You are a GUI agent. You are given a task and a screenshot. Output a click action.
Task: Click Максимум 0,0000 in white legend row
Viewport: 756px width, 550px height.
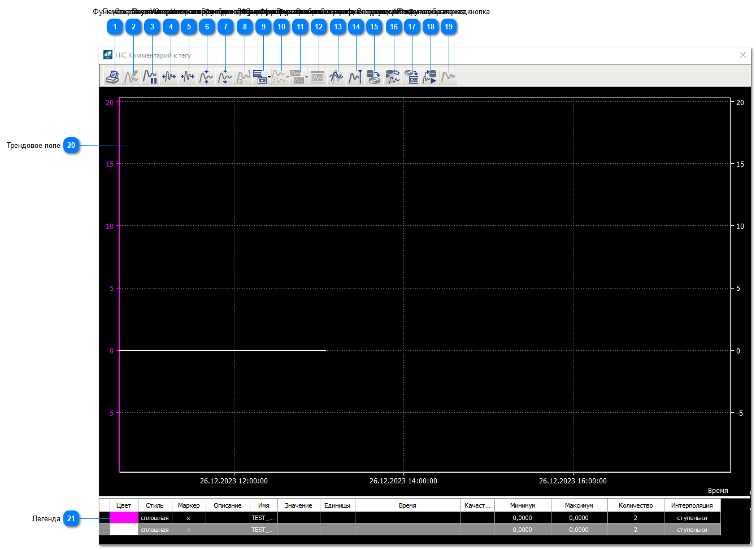(579, 530)
